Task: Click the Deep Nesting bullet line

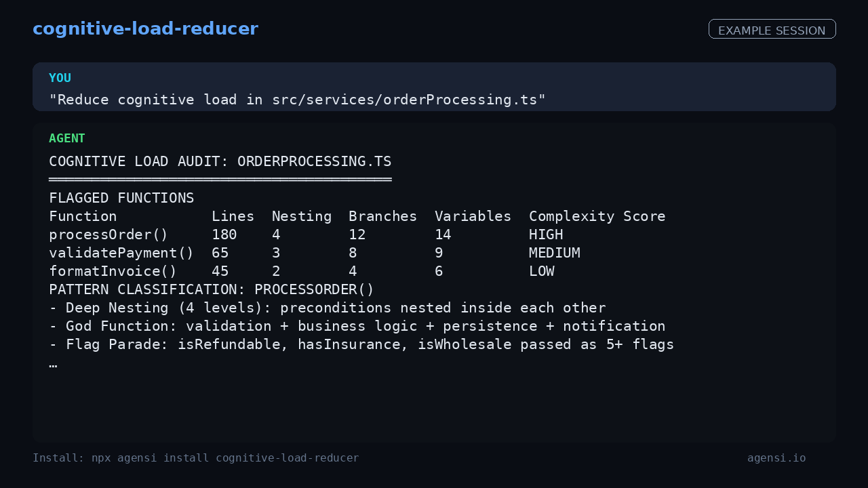Action: [328, 308]
